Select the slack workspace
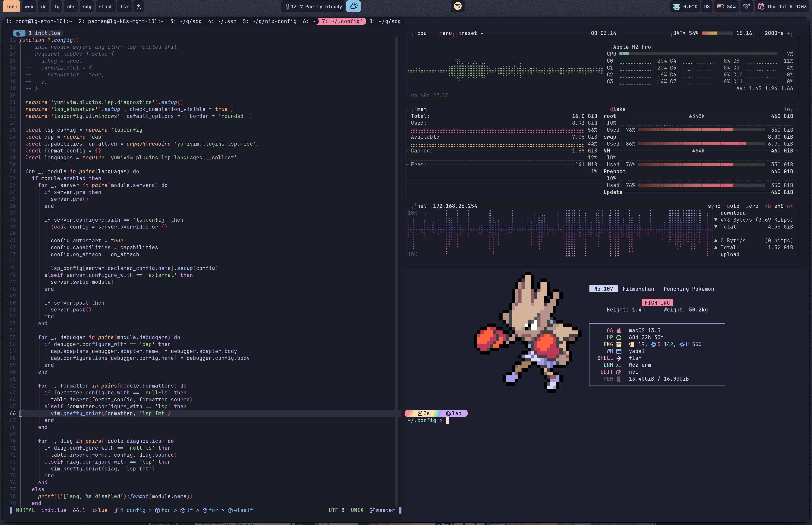This screenshot has height=525, width=812. pyautogui.click(x=106, y=7)
